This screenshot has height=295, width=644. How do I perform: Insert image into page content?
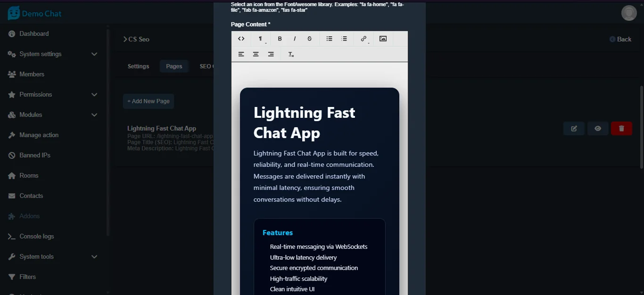(x=383, y=39)
